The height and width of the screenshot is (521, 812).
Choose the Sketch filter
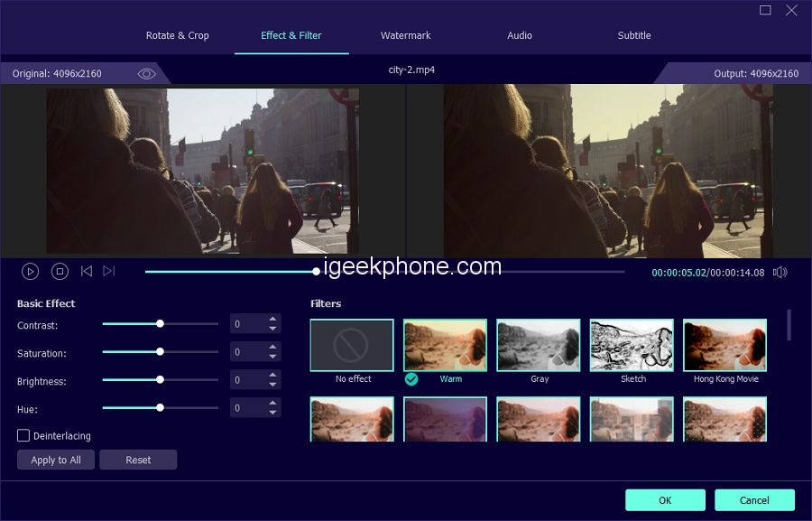point(632,345)
